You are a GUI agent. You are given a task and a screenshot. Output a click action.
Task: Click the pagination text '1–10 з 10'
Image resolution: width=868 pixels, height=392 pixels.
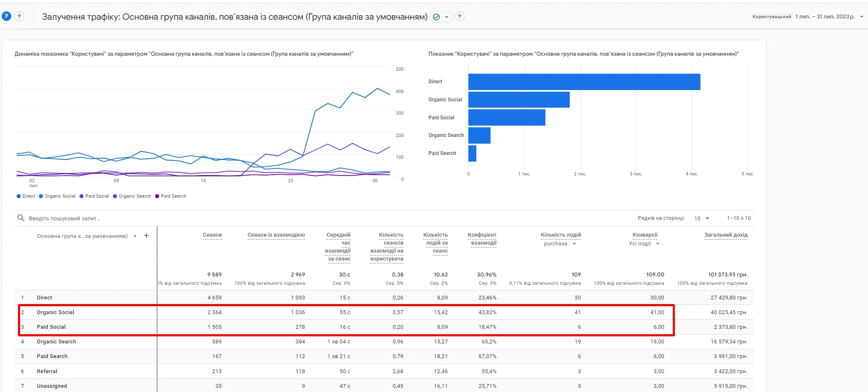coord(739,218)
